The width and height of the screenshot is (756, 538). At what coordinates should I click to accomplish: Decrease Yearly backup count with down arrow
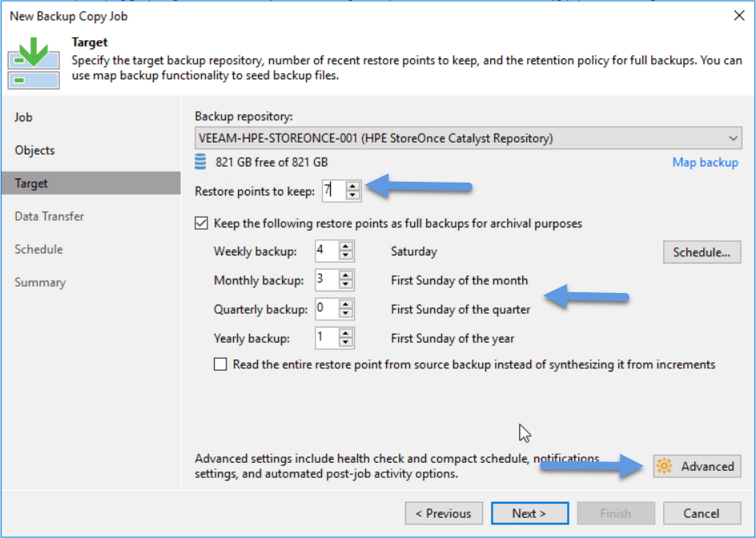click(x=346, y=343)
